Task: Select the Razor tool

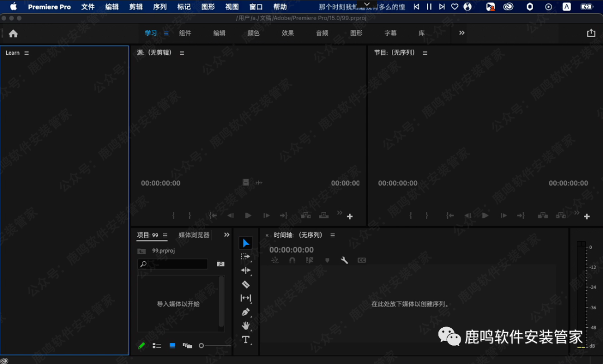Action: [246, 284]
